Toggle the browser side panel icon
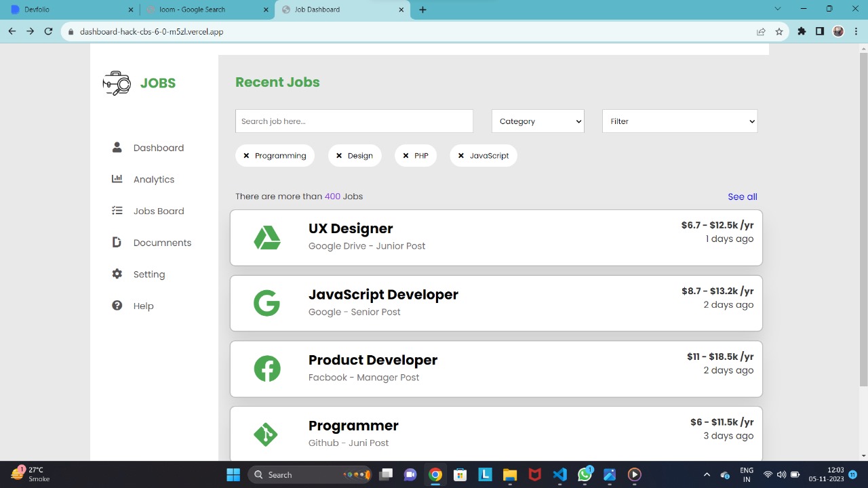The image size is (868, 488). coord(820,31)
